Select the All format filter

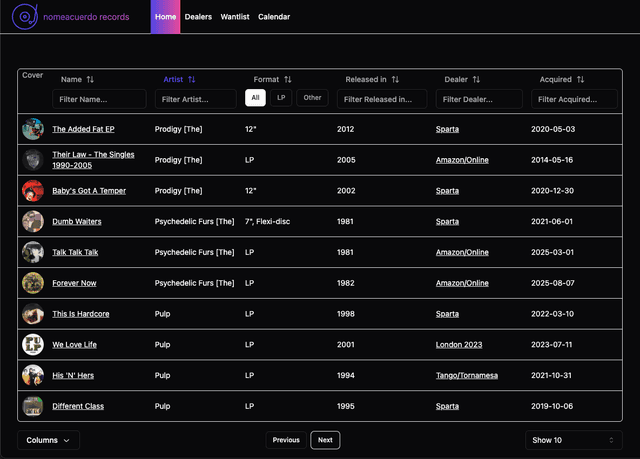256,98
